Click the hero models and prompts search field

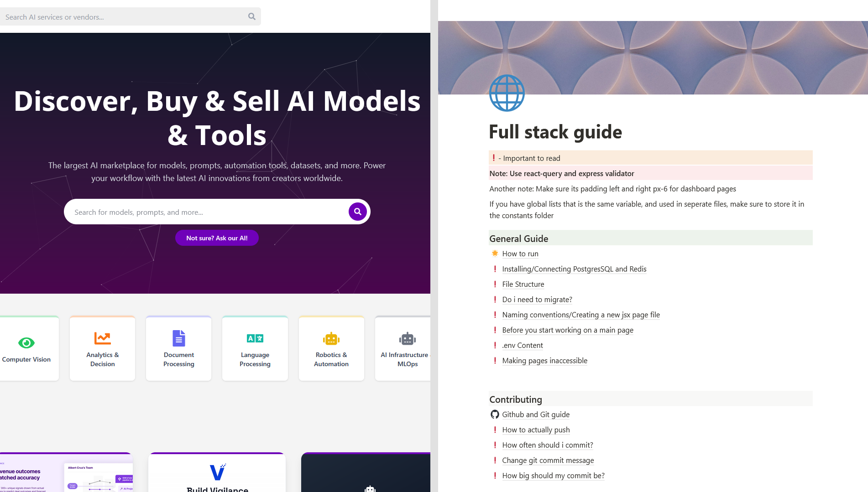205,212
